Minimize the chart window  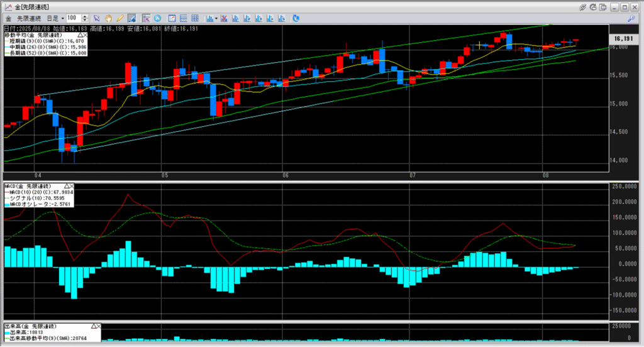tap(614, 7)
